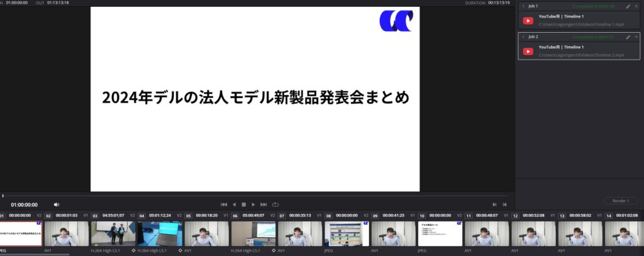Click YouTube icon of Job 2

pyautogui.click(x=528, y=52)
